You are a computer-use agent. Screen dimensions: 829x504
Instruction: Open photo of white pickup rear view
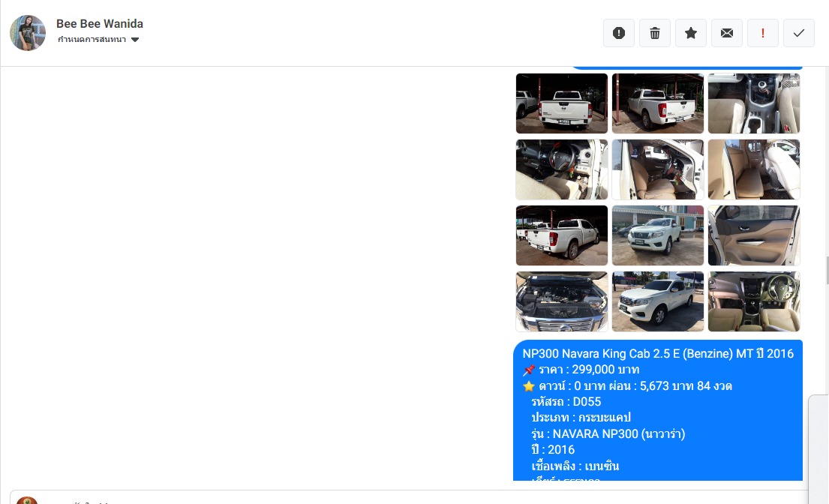coord(561,103)
